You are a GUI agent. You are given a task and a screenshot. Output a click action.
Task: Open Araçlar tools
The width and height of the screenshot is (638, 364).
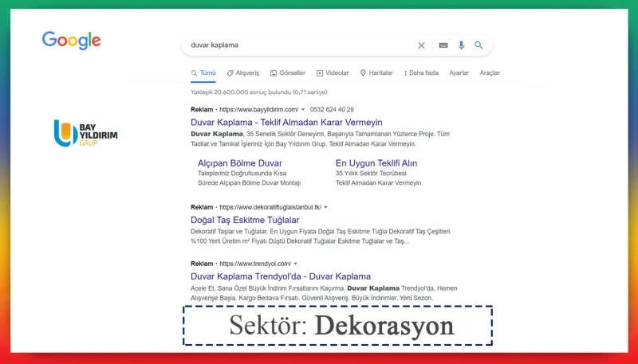490,73
